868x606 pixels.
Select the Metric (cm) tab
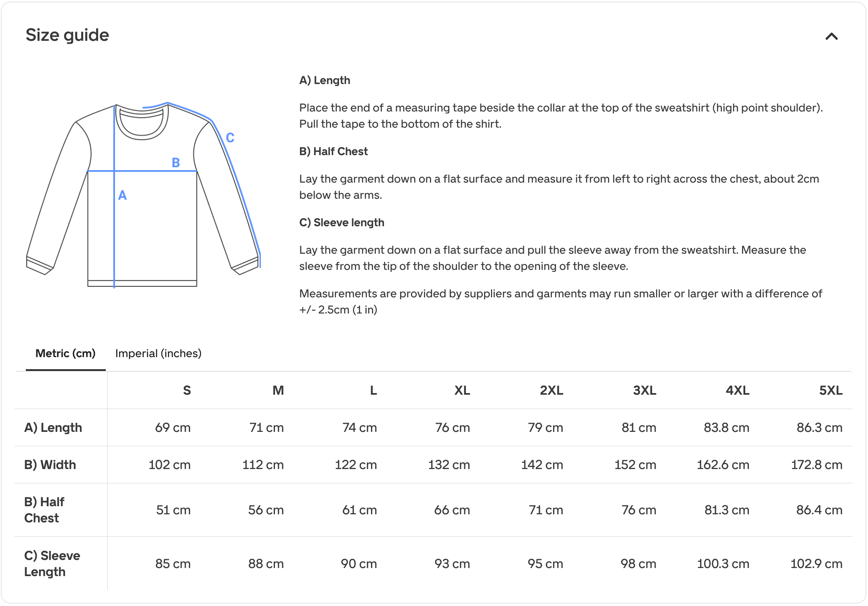(x=65, y=353)
